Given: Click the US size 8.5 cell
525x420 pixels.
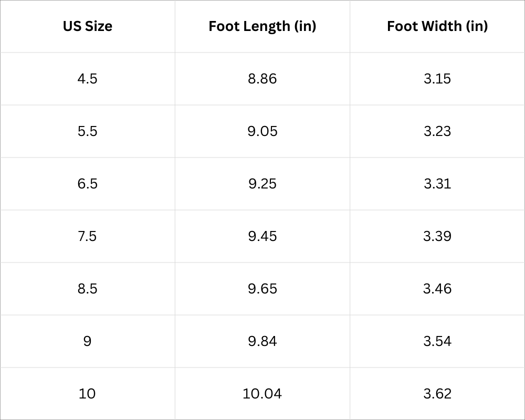Looking at the screenshot, I should (x=87, y=289).
